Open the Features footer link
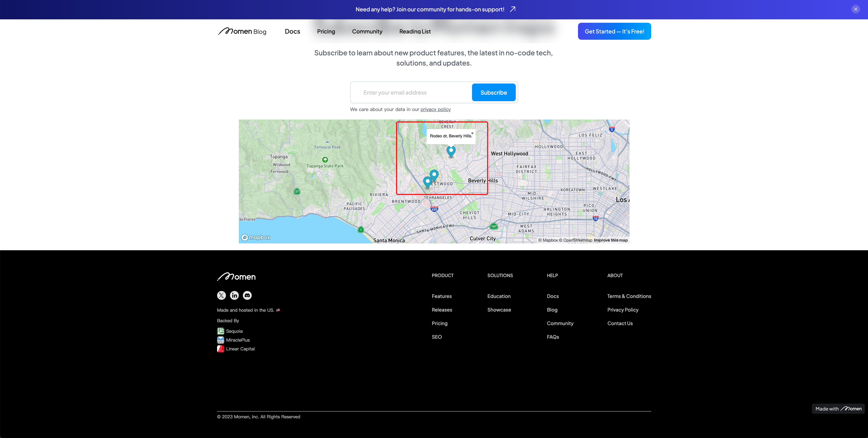Viewport: 868px width, 438px height. click(x=441, y=296)
